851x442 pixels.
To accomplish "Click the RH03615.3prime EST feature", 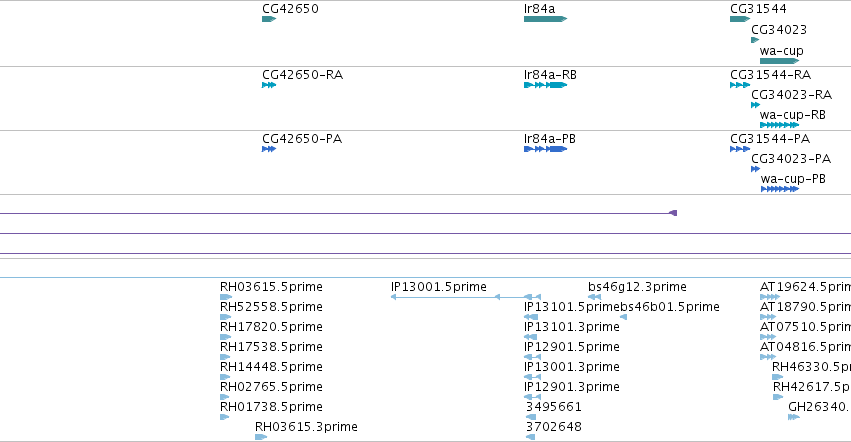I will 261,437.
